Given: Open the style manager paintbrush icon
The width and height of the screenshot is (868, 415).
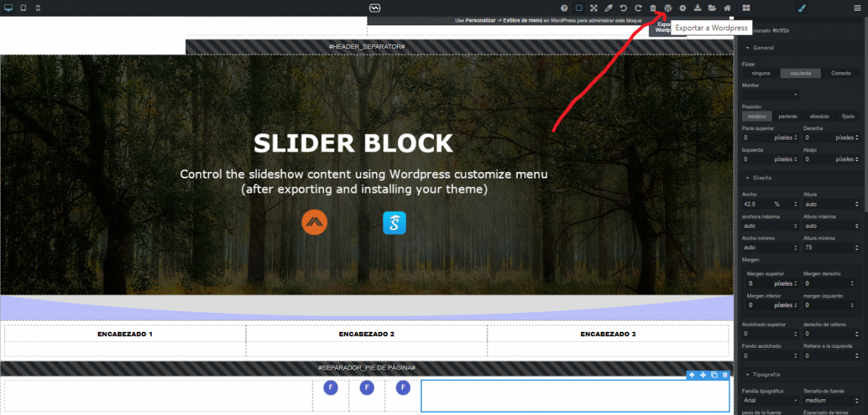Looking at the screenshot, I should (x=801, y=8).
